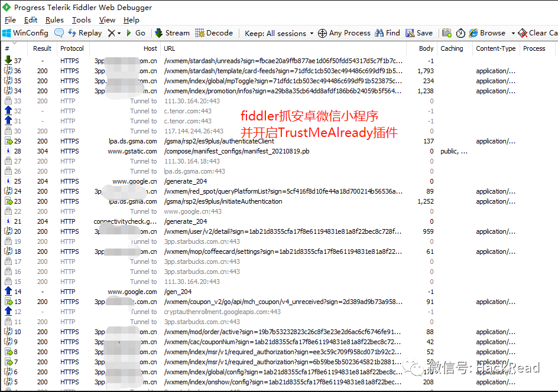Toggle Stream mode
This screenshot has width=558, height=392.
(x=172, y=33)
